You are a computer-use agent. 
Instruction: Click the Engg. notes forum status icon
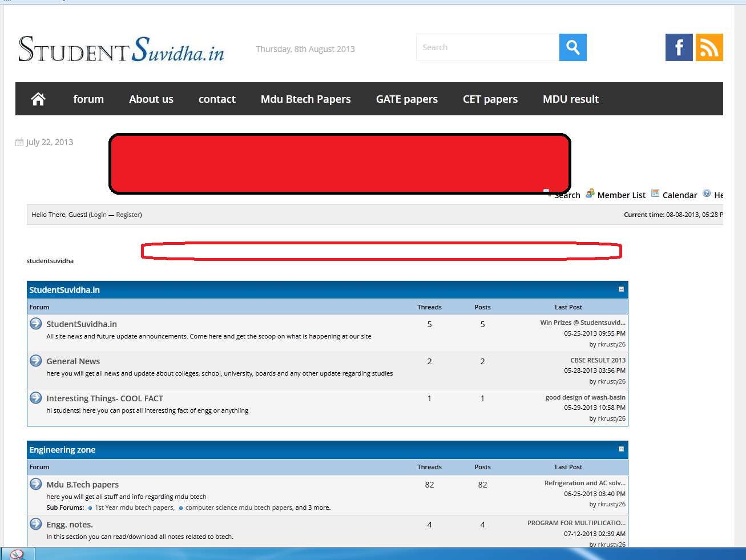click(x=36, y=524)
